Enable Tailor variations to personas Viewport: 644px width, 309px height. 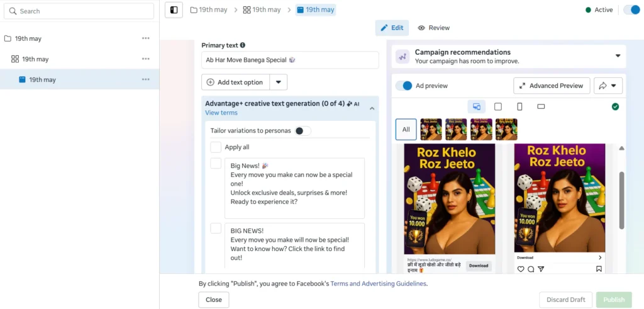(303, 131)
